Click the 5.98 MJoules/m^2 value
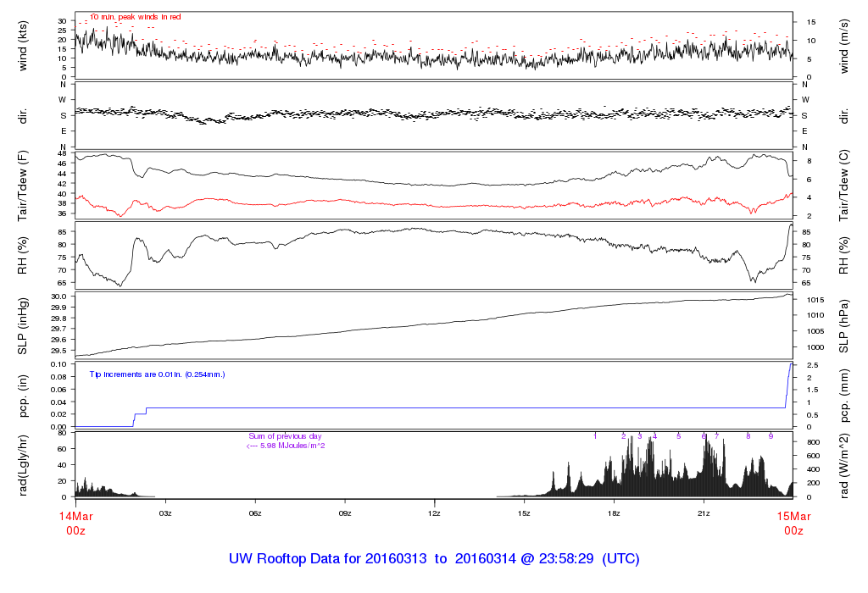 point(287,446)
